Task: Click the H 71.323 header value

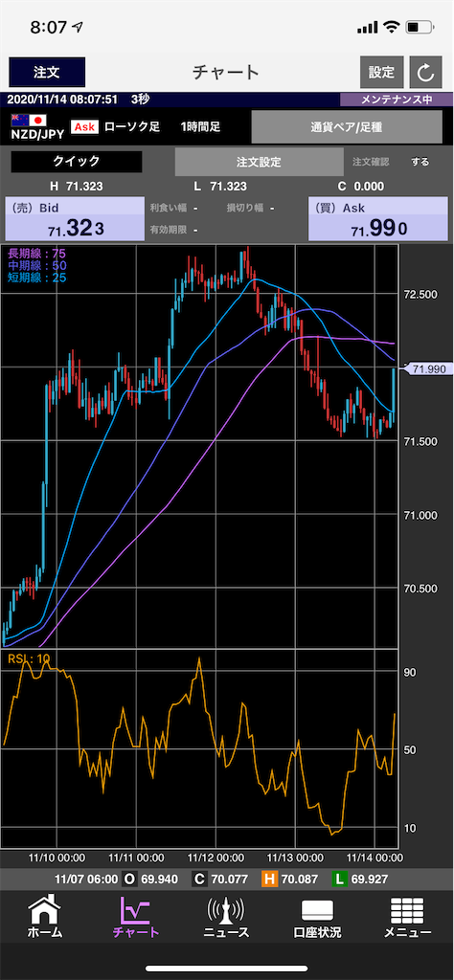Action: coord(77,187)
